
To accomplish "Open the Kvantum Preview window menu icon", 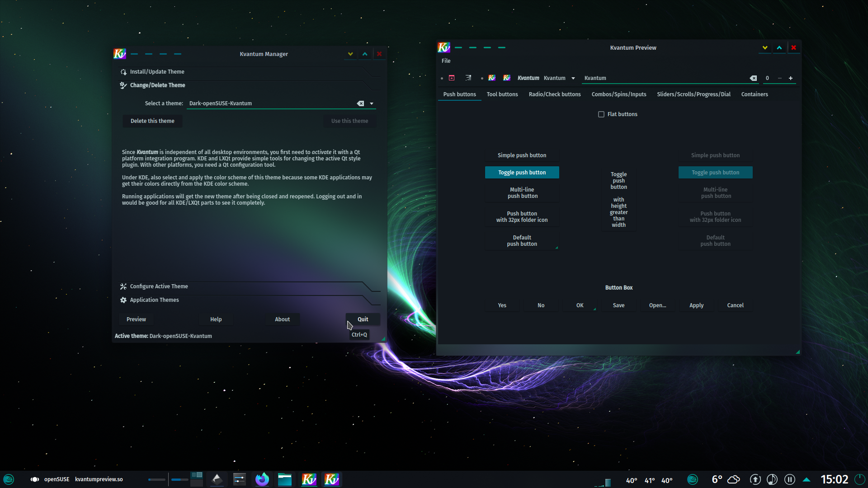I will tap(444, 47).
